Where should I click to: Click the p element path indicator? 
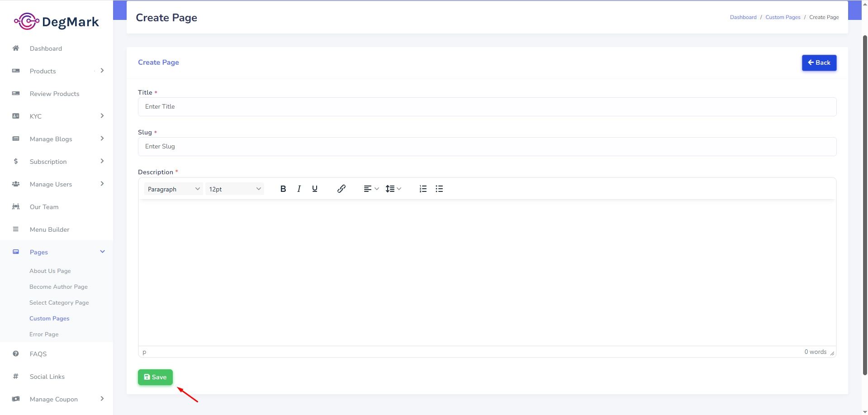144,352
